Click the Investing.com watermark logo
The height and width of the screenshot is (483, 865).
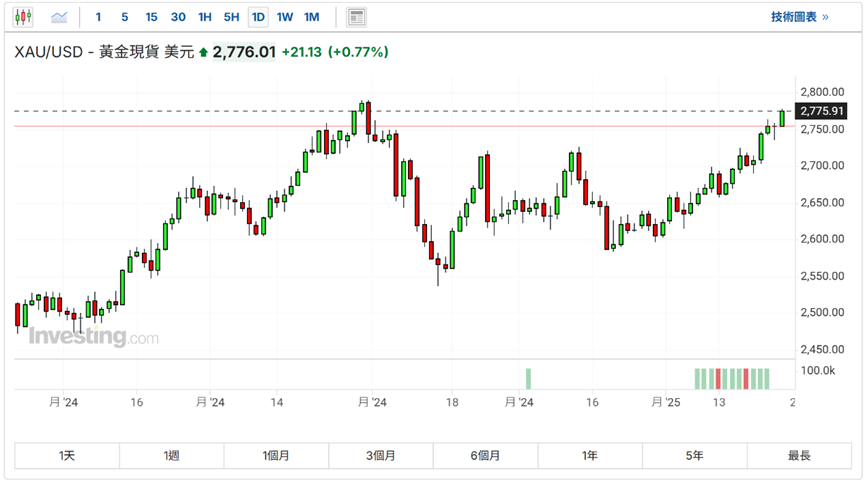coord(93,337)
